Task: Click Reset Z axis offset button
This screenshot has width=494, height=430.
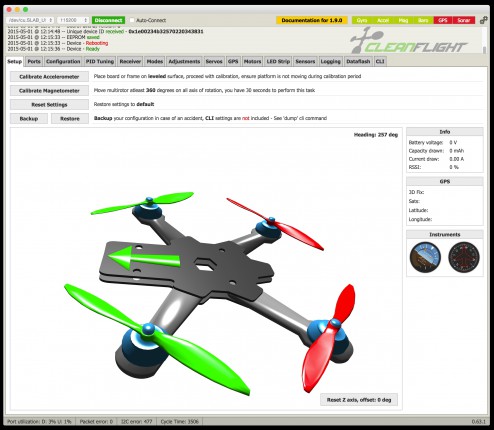Action: tap(359, 400)
